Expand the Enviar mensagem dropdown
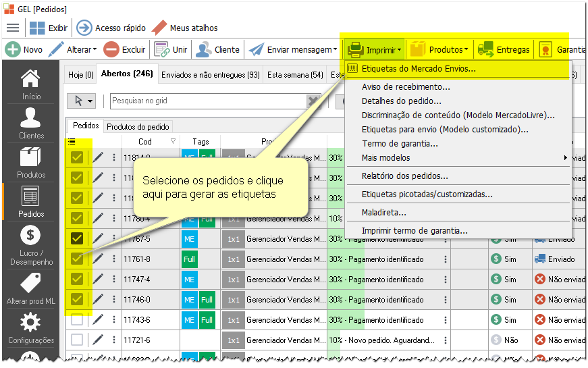Screen dimensions: 588x368 [x=335, y=49]
